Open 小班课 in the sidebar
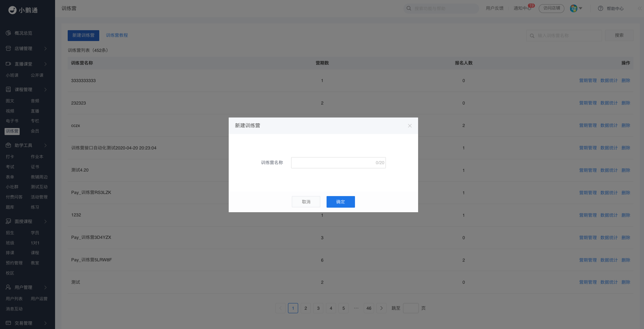The image size is (644, 329). (x=12, y=75)
